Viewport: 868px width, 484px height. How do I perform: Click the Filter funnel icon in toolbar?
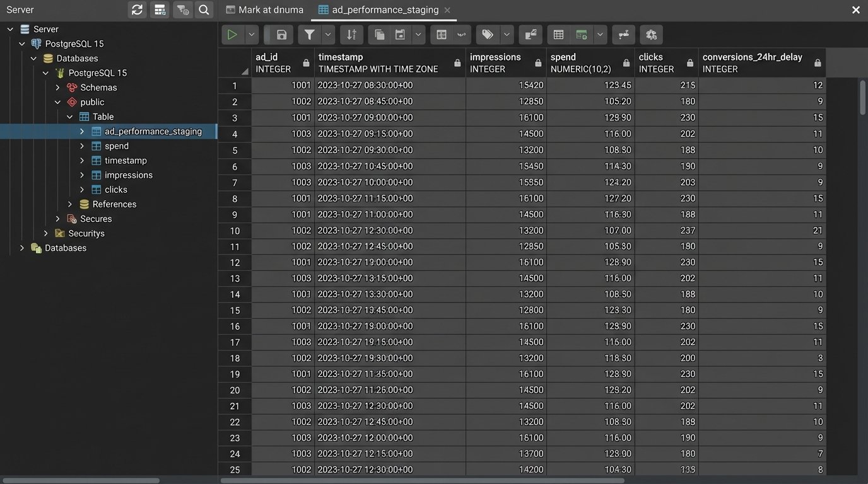309,35
